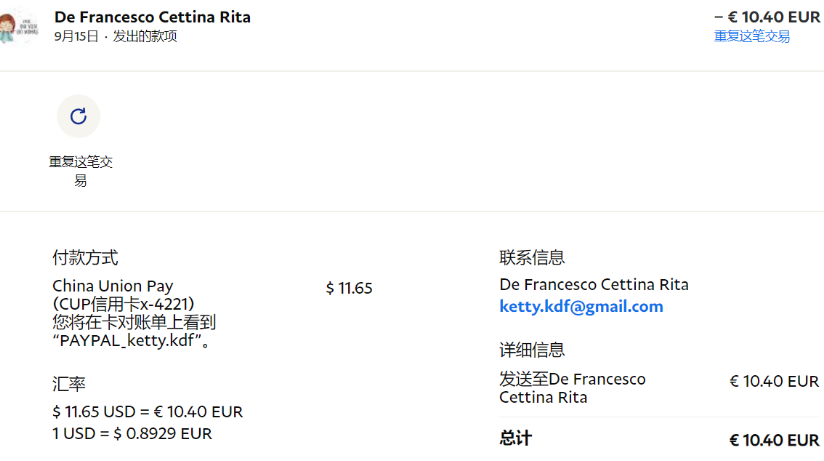
Task: Click the blue 重复这笔交易 link top right
Action: [x=751, y=36]
